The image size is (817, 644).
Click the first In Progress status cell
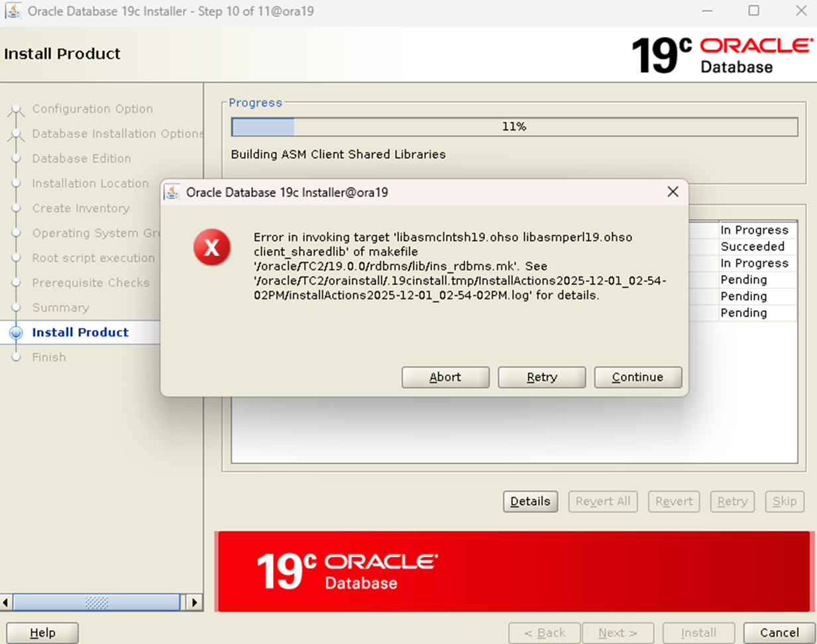coord(757,230)
